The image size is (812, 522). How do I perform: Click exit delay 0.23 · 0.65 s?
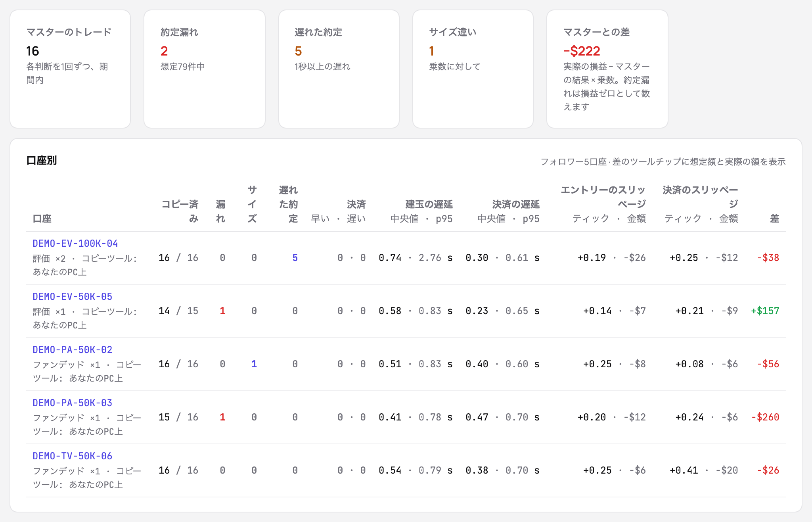point(502,311)
